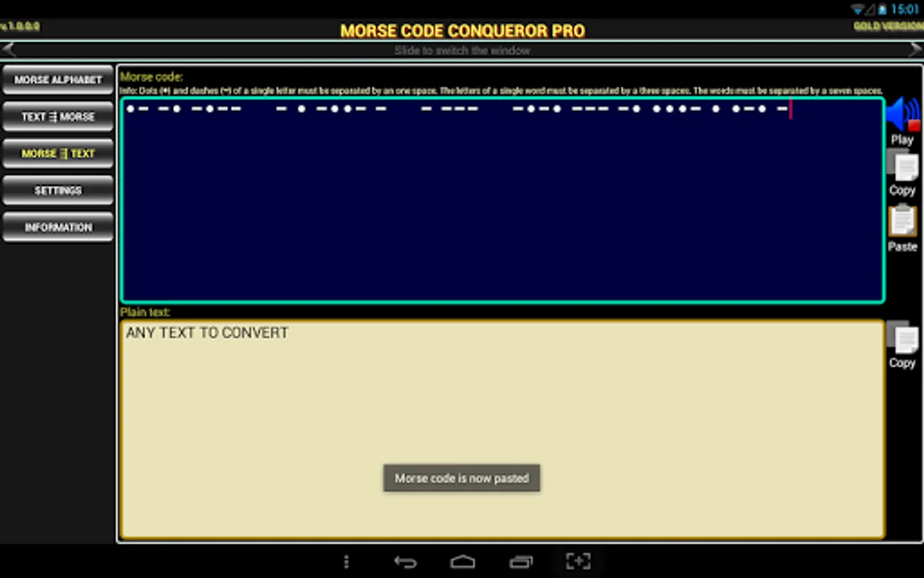Copy the Morse code field contents
924x578 pixels.
click(x=903, y=173)
